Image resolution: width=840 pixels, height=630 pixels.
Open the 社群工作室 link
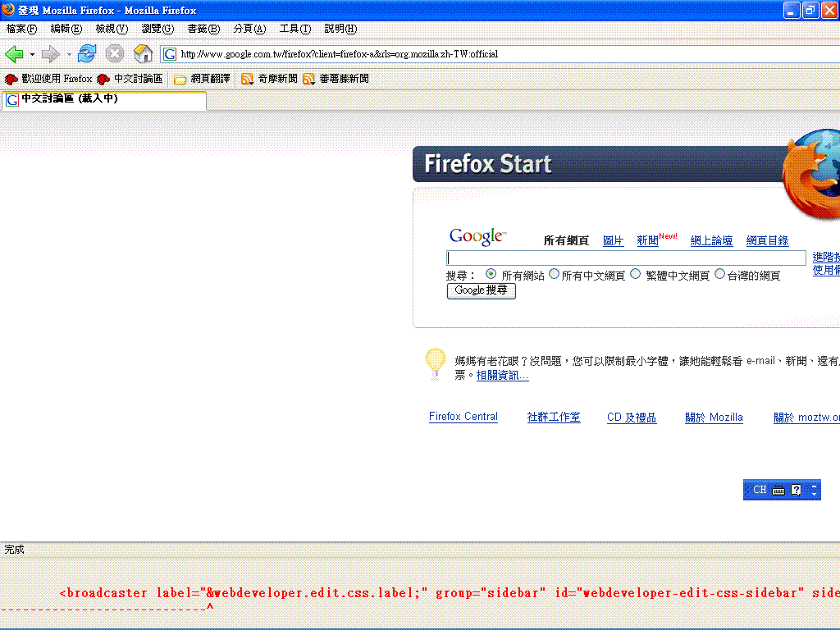tap(554, 417)
